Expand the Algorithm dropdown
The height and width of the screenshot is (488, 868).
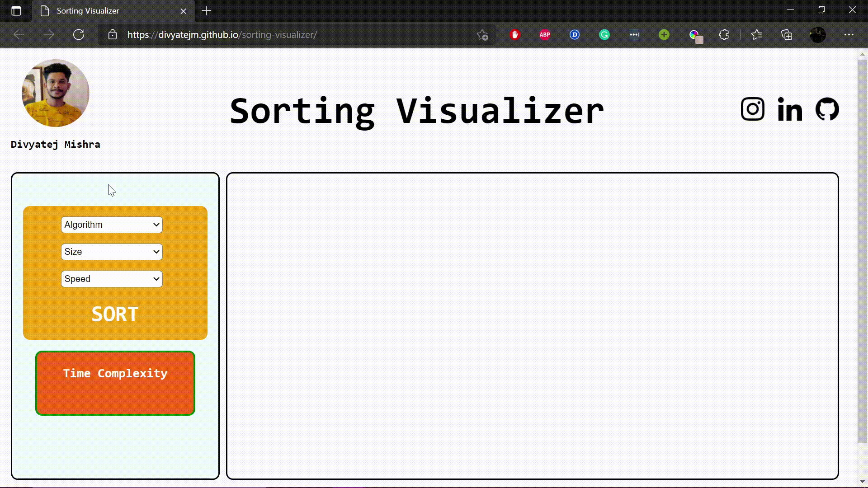(112, 225)
